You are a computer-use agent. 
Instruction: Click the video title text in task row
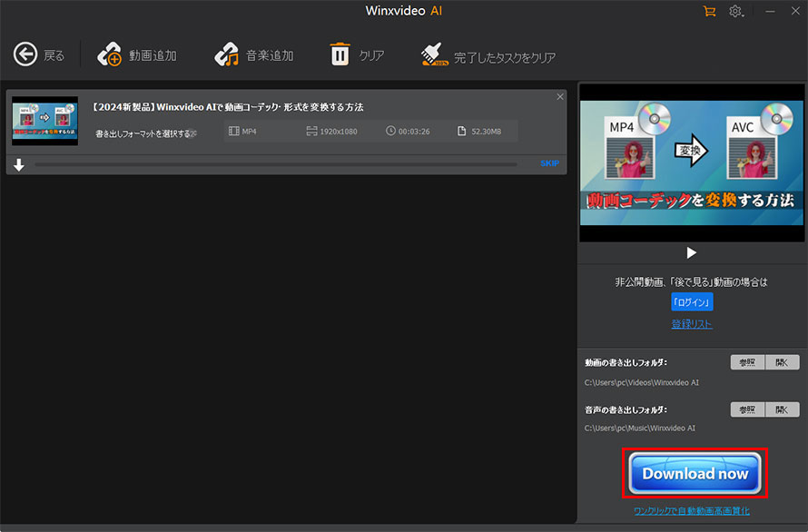point(228,107)
